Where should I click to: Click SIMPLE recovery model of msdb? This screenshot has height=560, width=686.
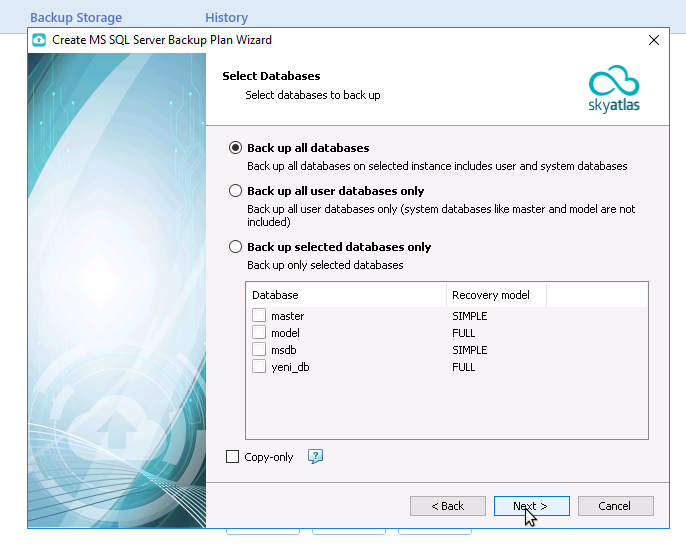(x=469, y=350)
